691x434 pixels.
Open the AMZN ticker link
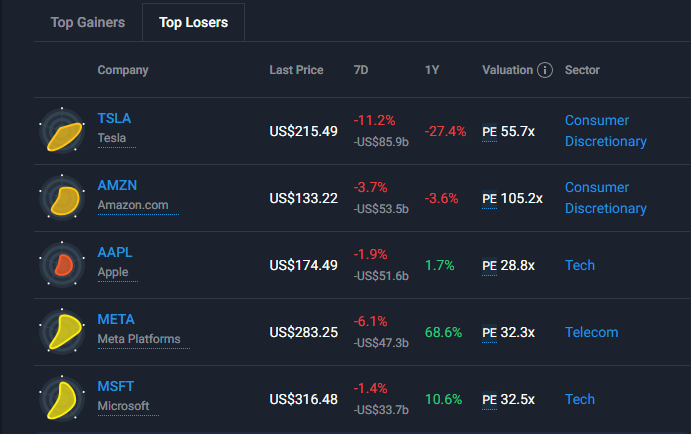(116, 186)
